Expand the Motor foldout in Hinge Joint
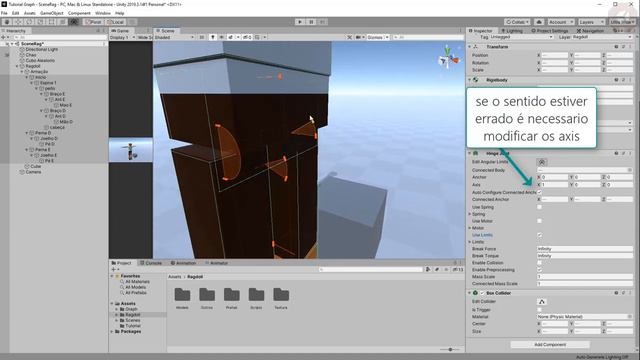 (x=470, y=228)
